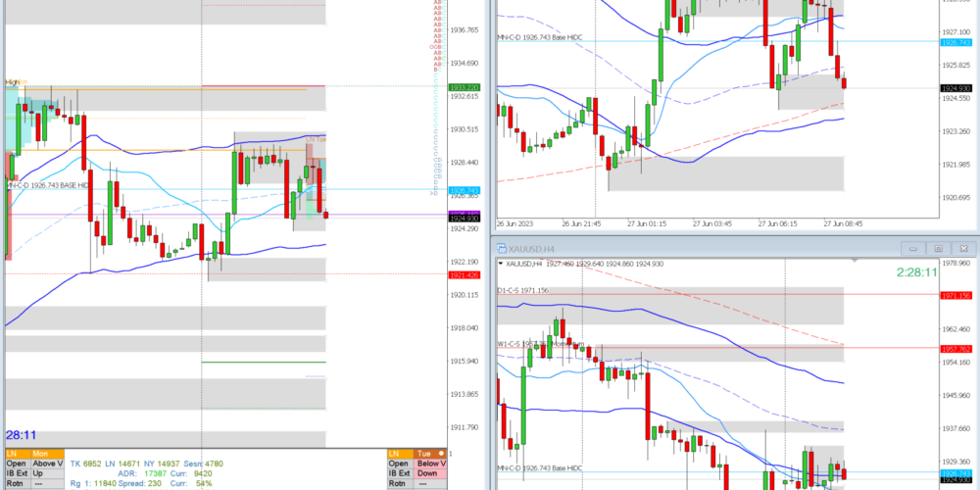Click 1937.660 on H4 price scale
The image size is (980, 490).
(956, 428)
